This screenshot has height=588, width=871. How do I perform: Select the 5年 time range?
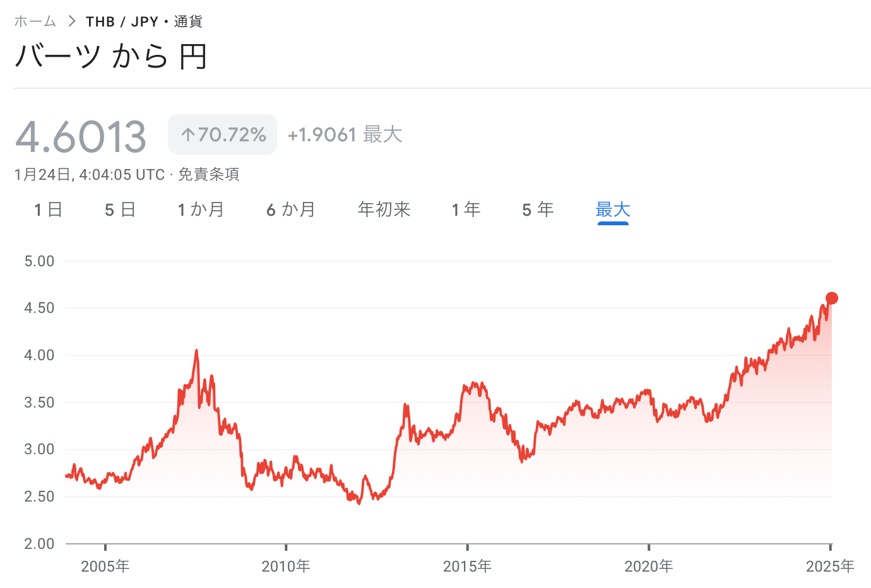(536, 209)
